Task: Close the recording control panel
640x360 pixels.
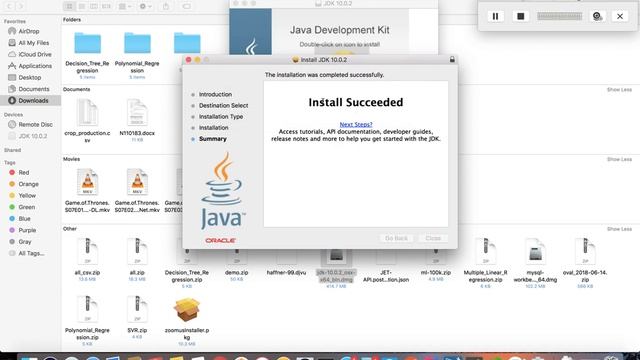Action: pyautogui.click(x=620, y=16)
